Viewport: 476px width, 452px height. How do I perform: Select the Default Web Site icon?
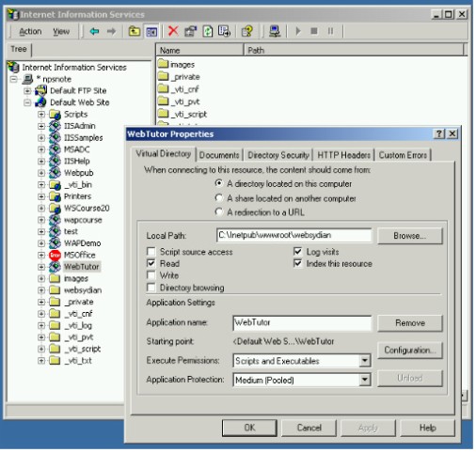(x=40, y=102)
